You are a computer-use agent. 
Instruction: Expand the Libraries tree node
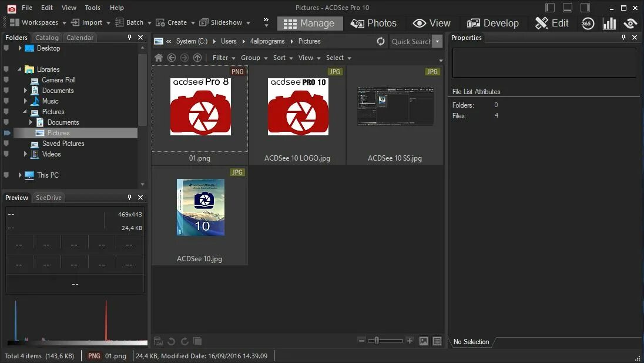pyautogui.click(x=19, y=69)
